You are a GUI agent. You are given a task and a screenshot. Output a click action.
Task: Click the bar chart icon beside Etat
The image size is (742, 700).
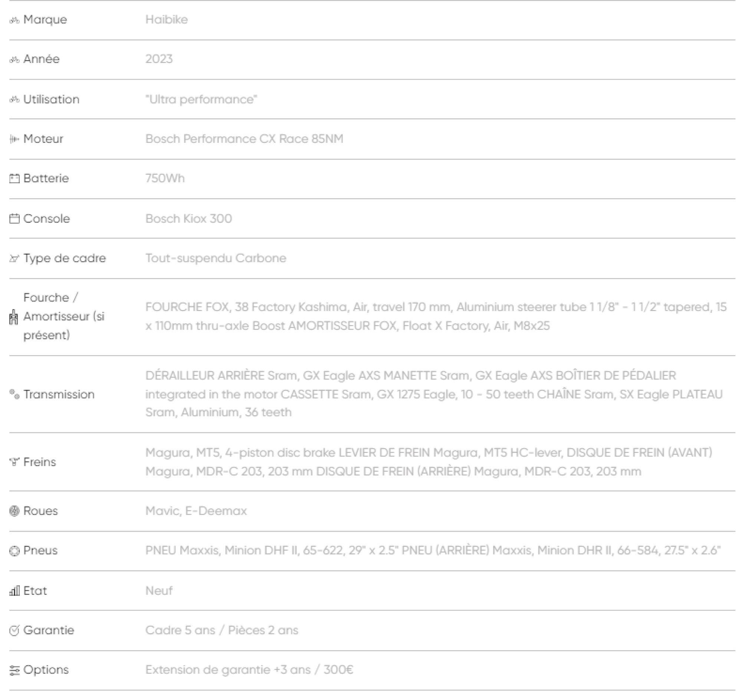14,591
